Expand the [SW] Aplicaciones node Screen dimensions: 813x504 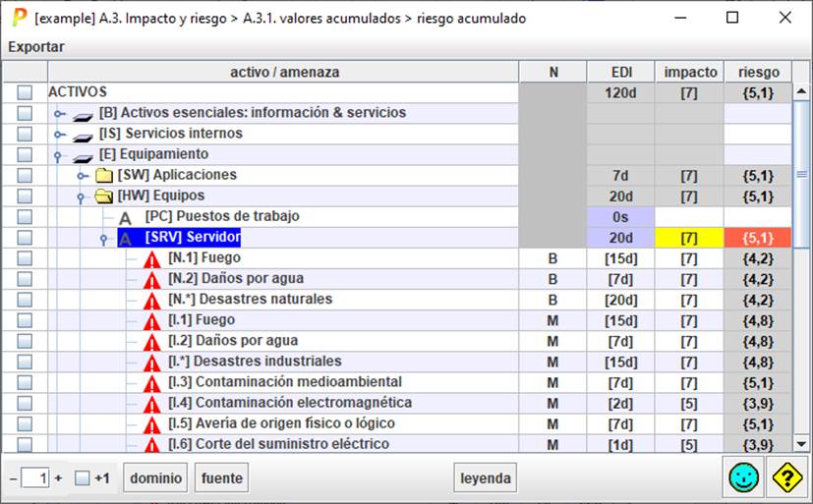[83, 176]
